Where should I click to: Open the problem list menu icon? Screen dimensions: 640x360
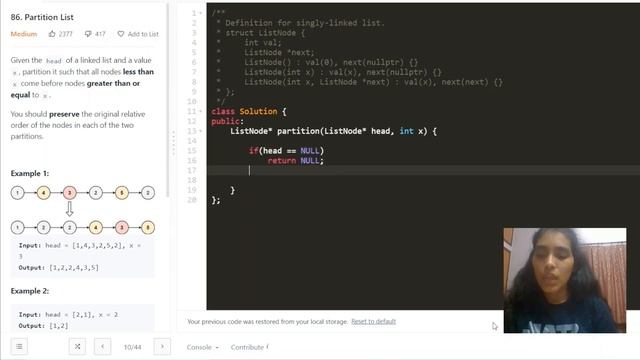coord(19,347)
